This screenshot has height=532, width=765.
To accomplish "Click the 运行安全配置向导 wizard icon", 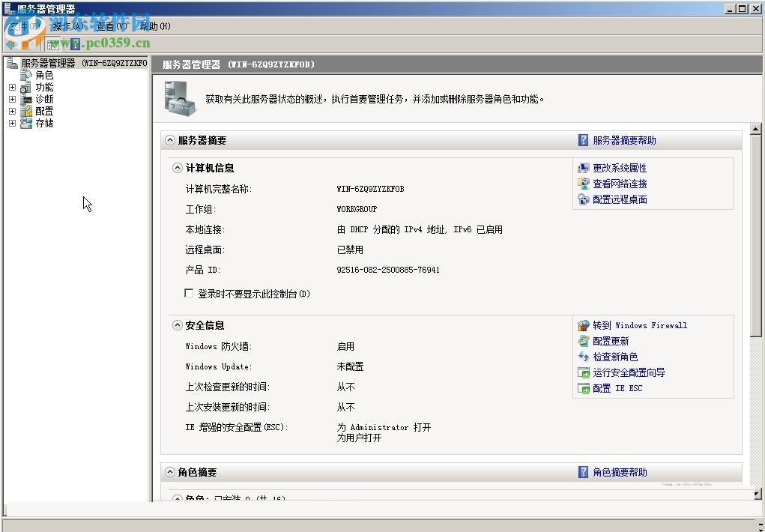I will [x=584, y=372].
